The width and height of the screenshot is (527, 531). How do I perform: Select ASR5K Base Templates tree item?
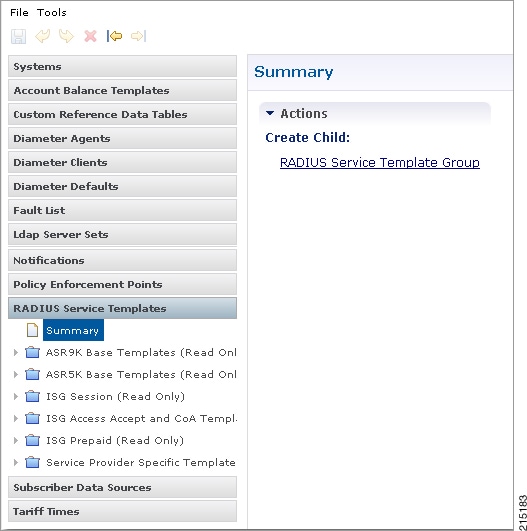click(141, 375)
